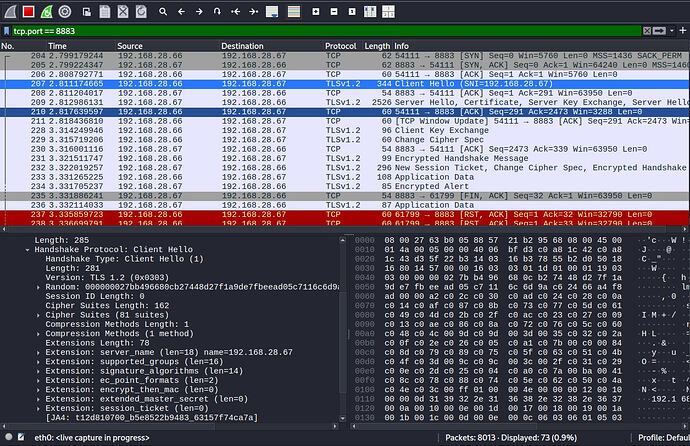Expand the extended_master_secret extension
This screenshot has width=690, height=446.
[38, 399]
